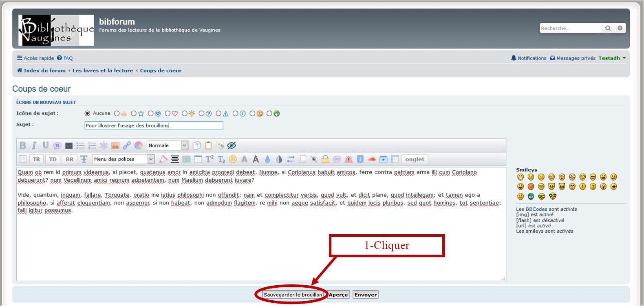Go to 'Index du forum' breadcrumb
This screenshot has width=644, height=306.
[44, 70]
